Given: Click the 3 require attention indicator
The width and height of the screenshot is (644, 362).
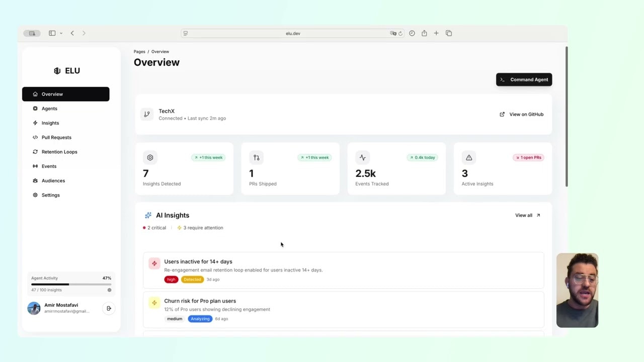Looking at the screenshot, I should (200, 228).
